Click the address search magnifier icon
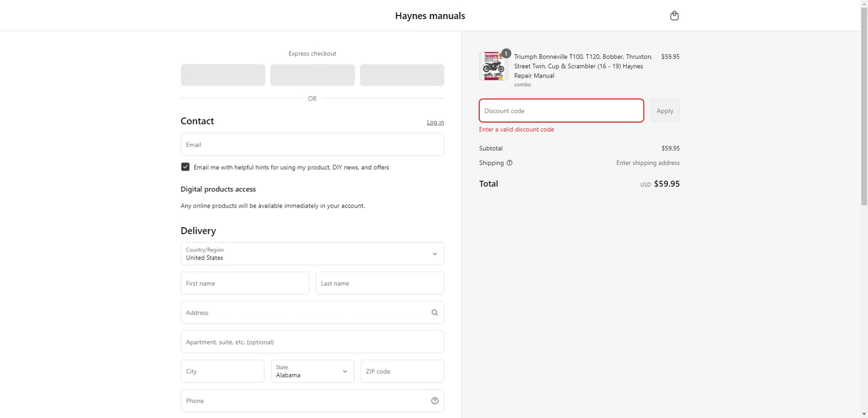The height and width of the screenshot is (418, 868). [435, 313]
